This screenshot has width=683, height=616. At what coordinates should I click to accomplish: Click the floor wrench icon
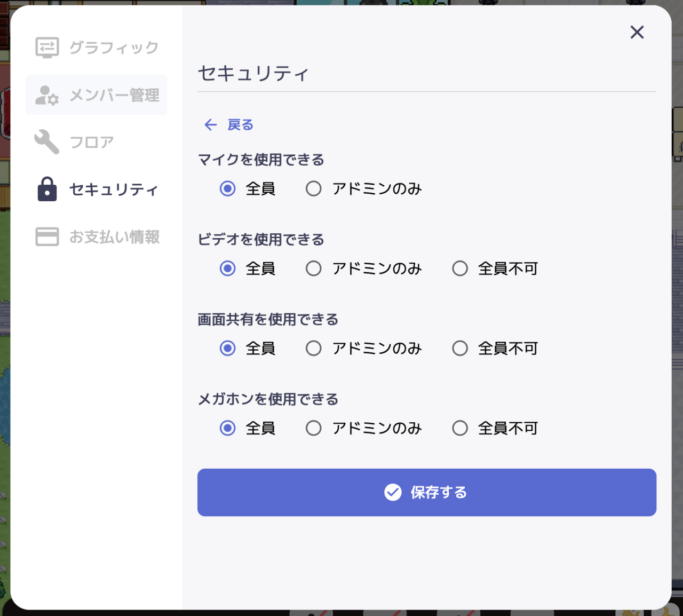pyautogui.click(x=46, y=142)
